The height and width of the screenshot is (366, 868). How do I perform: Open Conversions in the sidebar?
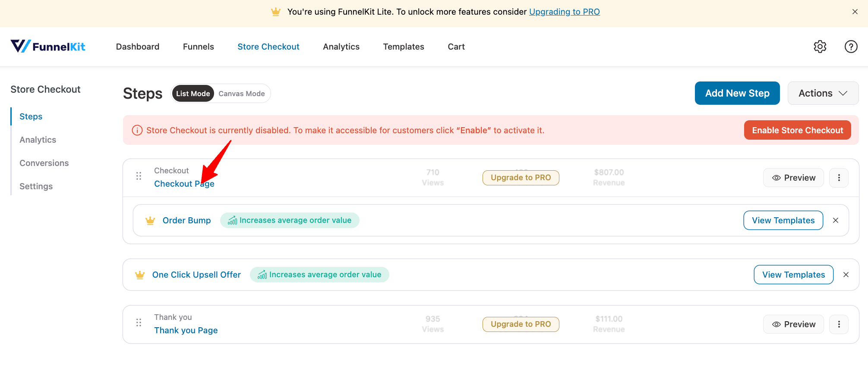(44, 163)
